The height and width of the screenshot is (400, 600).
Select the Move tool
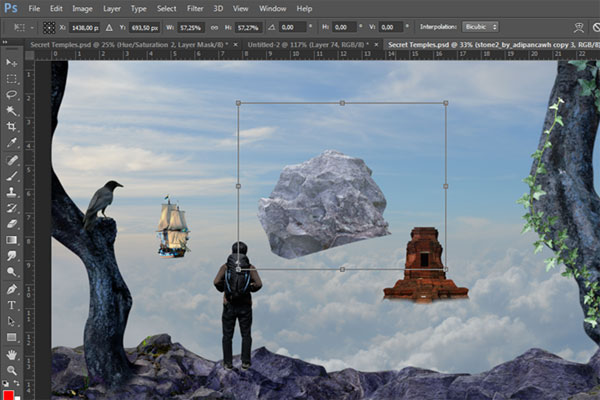[x=12, y=63]
